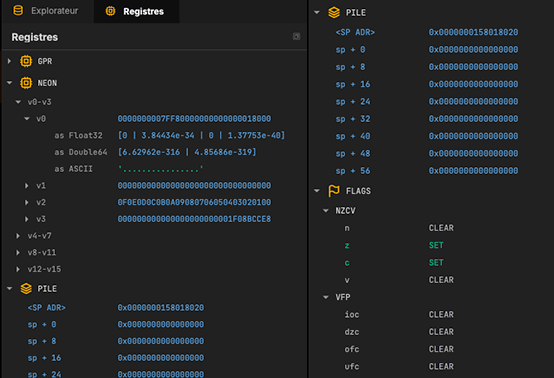
Task: Click the z flag's SET value
Action: pos(436,245)
